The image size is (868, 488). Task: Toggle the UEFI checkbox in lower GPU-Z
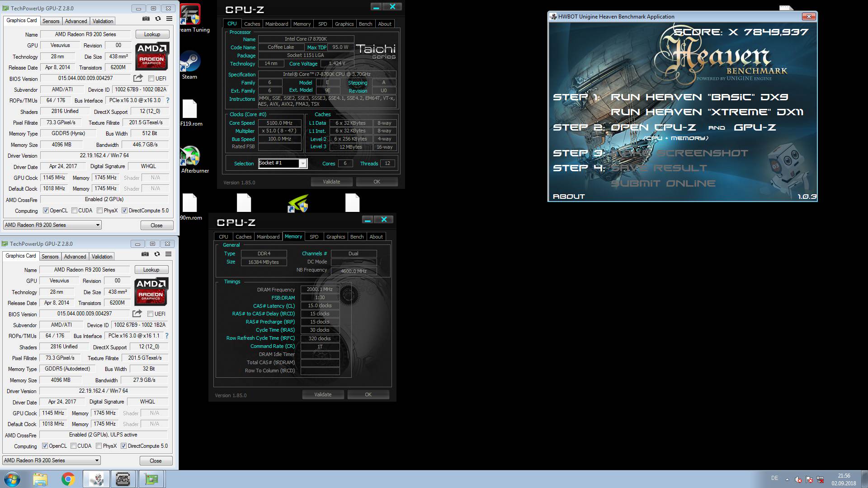tap(150, 314)
